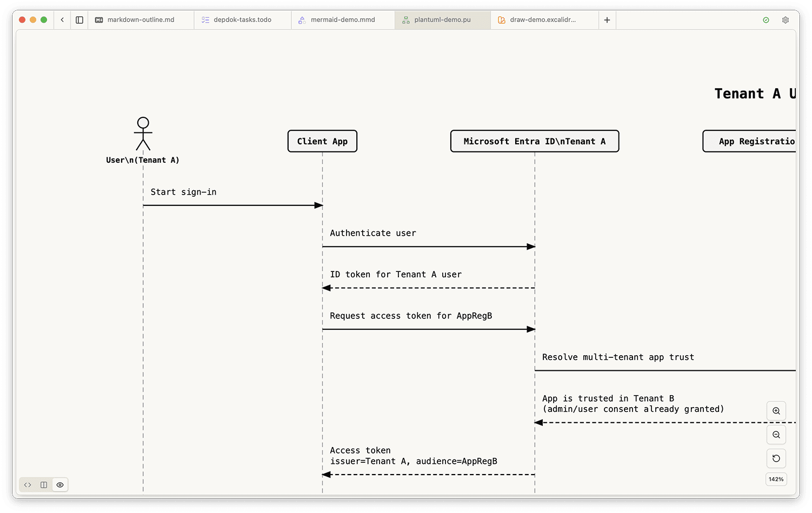The height and width of the screenshot is (513, 812).
Task: Click the markdown file icon in first tab
Action: click(x=99, y=20)
